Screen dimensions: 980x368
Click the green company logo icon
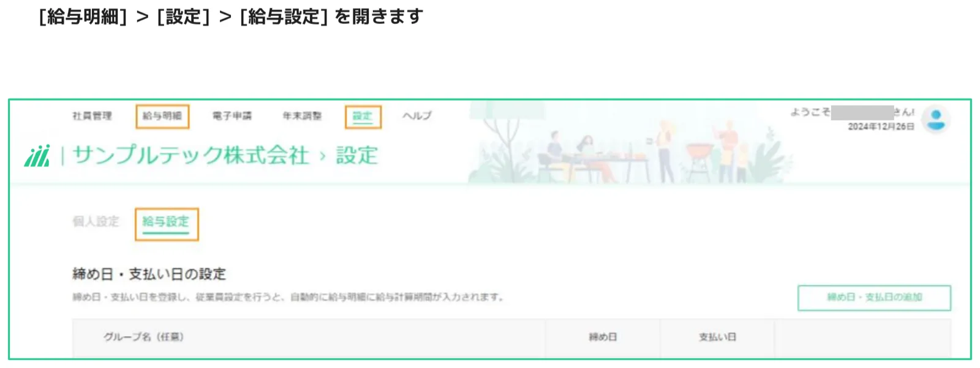(x=37, y=156)
